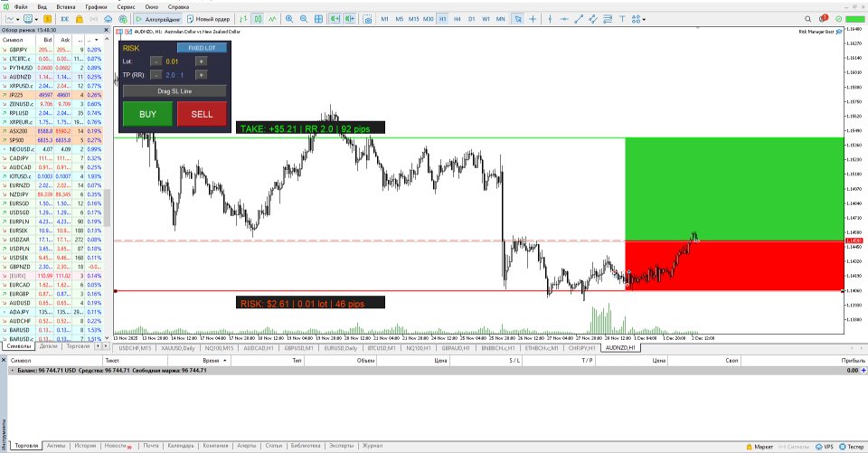Sort trades by Время column header

(x=211, y=361)
